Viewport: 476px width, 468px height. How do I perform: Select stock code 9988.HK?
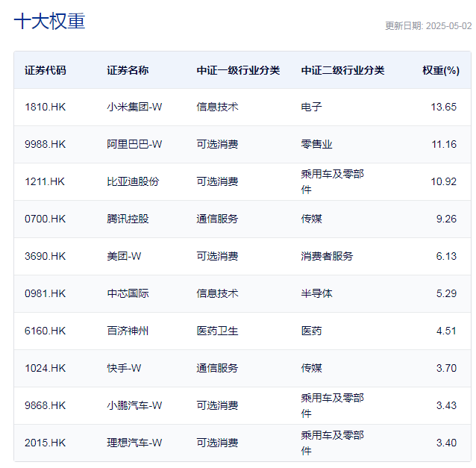click(x=46, y=144)
